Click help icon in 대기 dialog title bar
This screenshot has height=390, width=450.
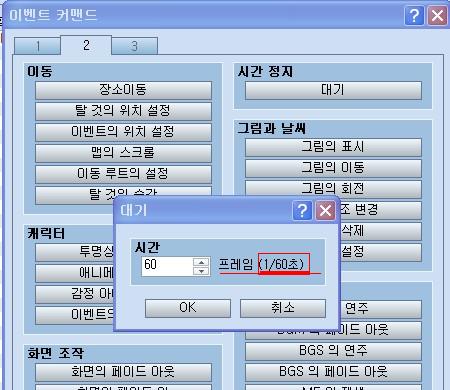(302, 211)
